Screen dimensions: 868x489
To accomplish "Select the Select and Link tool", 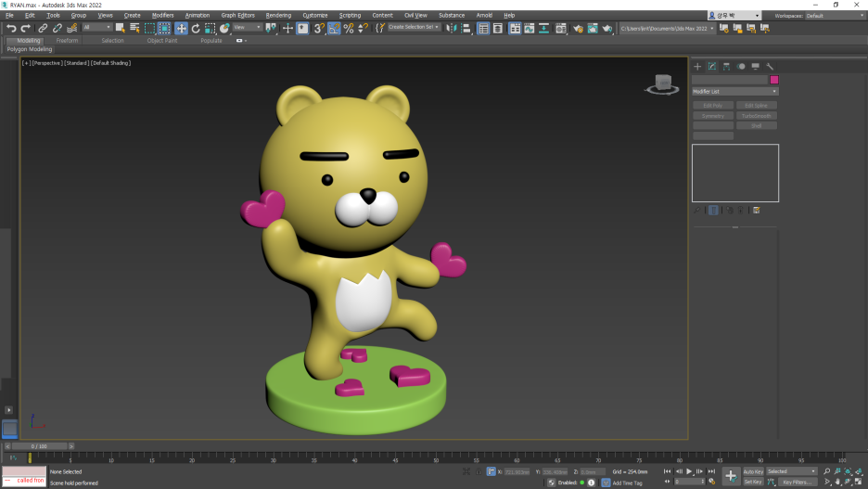I will tap(43, 28).
